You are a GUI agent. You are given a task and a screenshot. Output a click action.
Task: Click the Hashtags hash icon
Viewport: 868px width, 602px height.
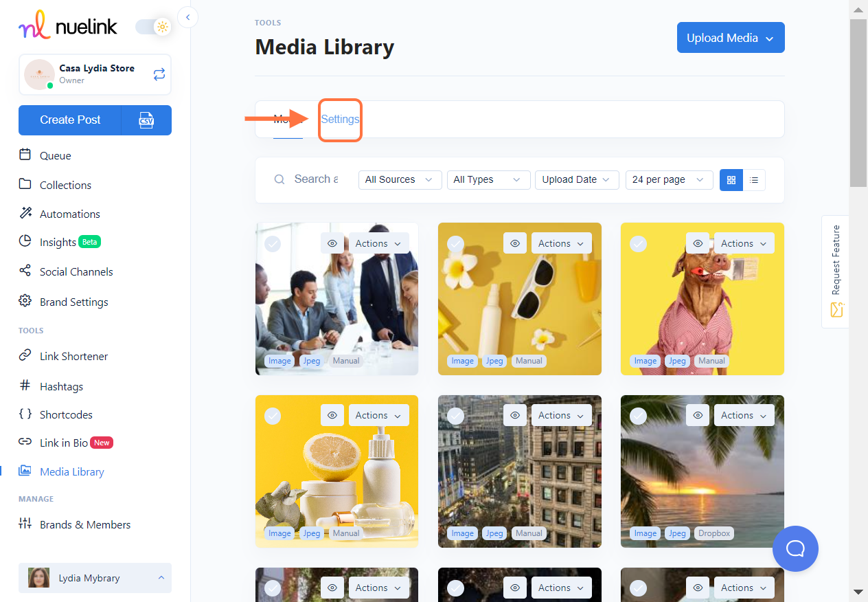[25, 386]
